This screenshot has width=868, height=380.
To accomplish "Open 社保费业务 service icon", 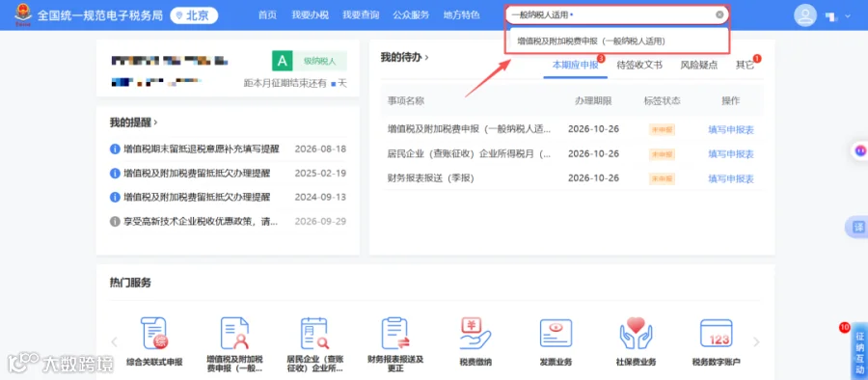I will [637, 334].
